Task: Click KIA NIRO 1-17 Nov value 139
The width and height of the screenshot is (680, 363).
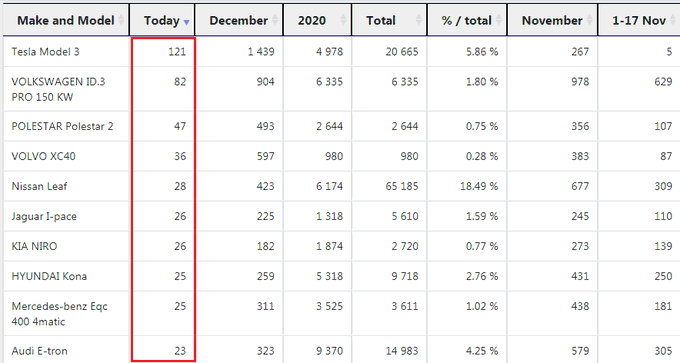Action: pyautogui.click(x=663, y=246)
